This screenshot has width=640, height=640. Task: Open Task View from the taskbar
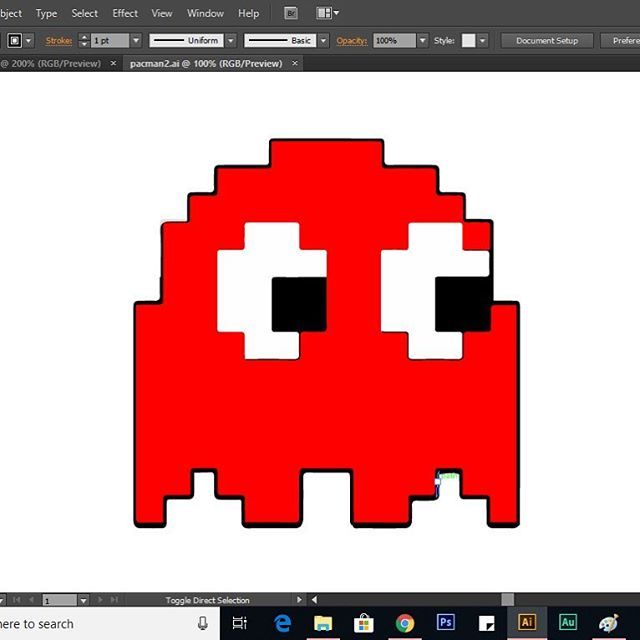[x=239, y=623]
